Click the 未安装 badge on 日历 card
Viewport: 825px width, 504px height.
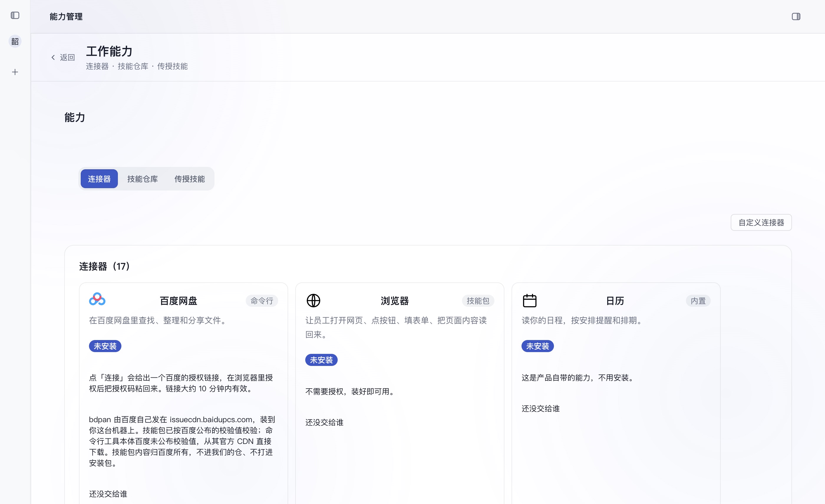(x=538, y=346)
